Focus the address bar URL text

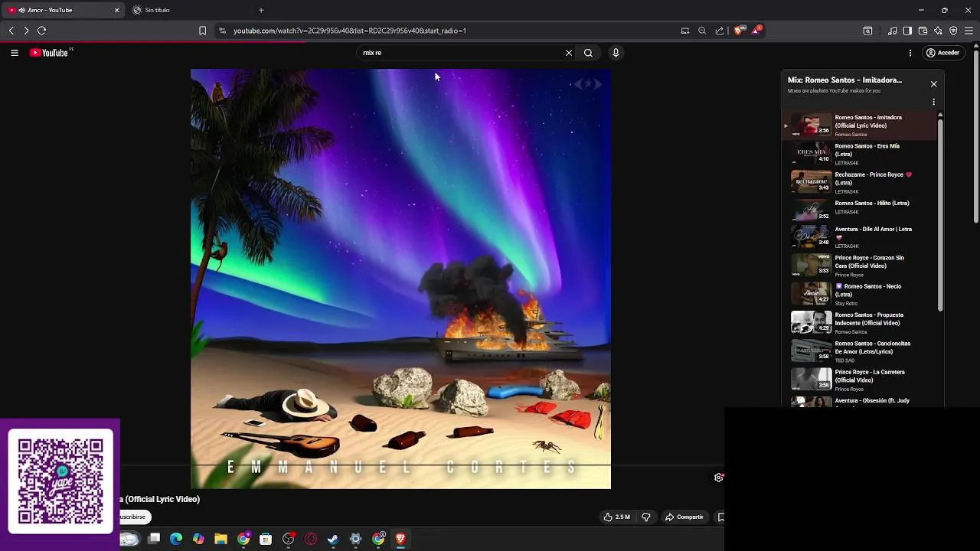[x=350, y=31]
